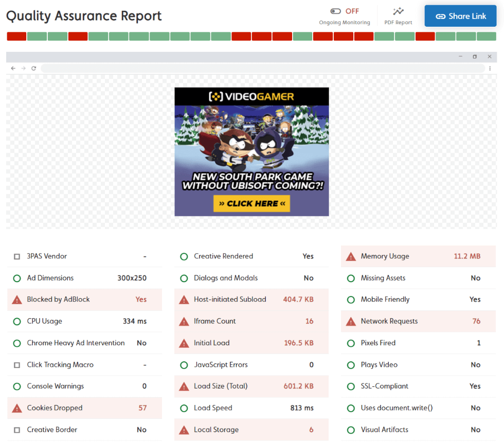Image resolution: width=504 pixels, height=444 pixels.
Task: Click the Cookies Dropped warning triangle
Action: pos(16,409)
